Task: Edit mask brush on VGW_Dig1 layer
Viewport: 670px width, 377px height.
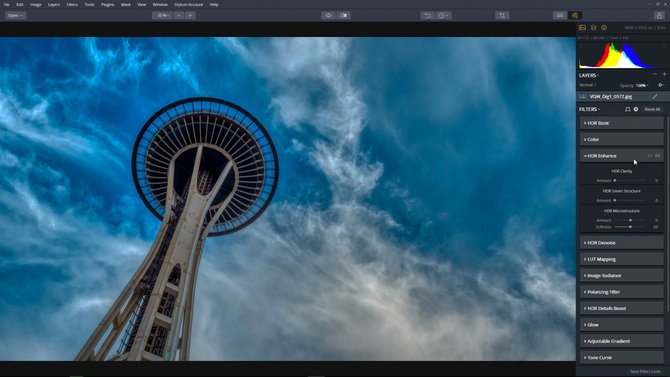Action: (655, 97)
